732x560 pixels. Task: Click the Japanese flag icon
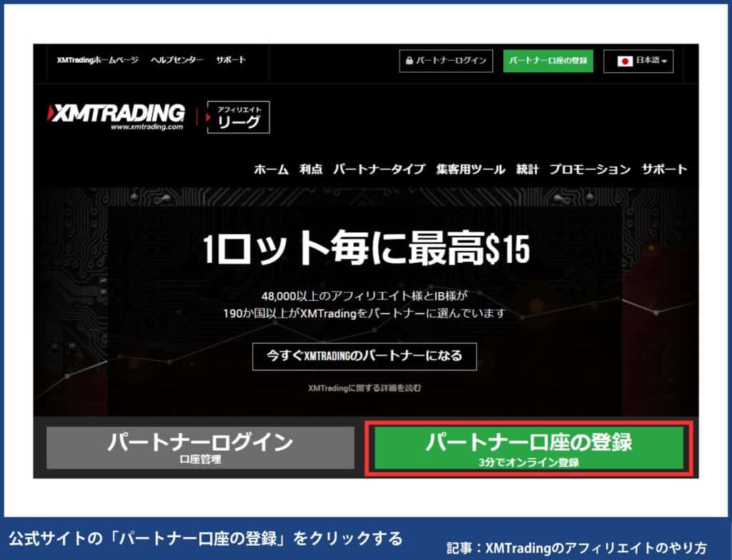pos(627,61)
